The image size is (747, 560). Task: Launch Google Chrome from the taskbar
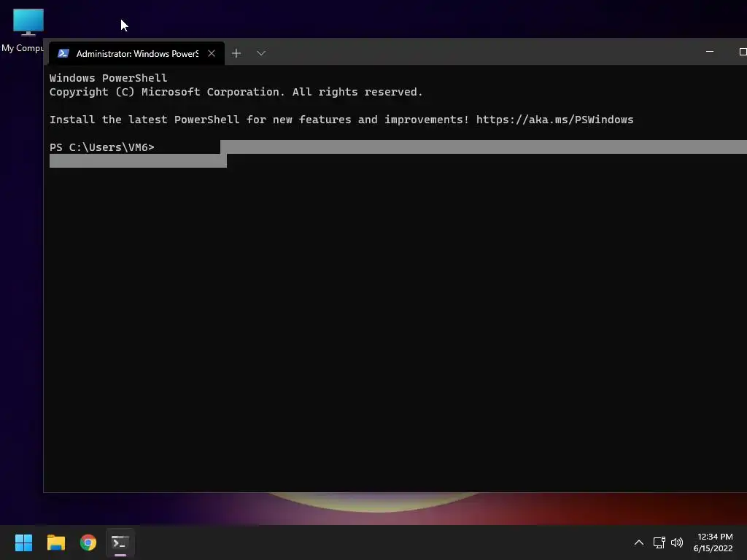point(88,542)
